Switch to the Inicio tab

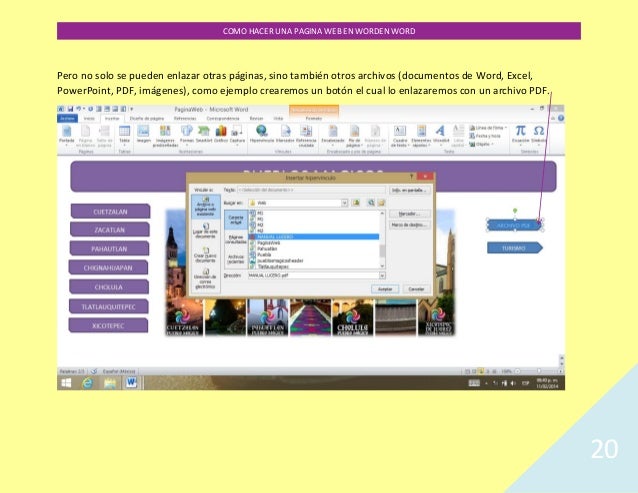[89, 118]
